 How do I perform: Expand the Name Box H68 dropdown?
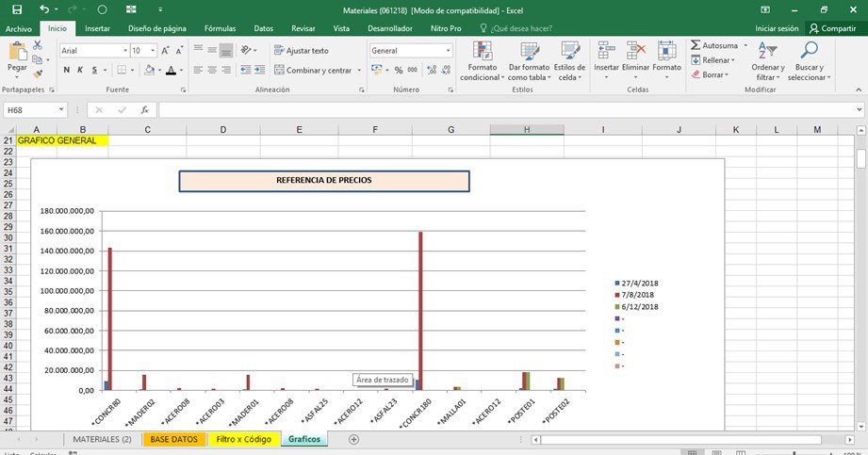61,110
